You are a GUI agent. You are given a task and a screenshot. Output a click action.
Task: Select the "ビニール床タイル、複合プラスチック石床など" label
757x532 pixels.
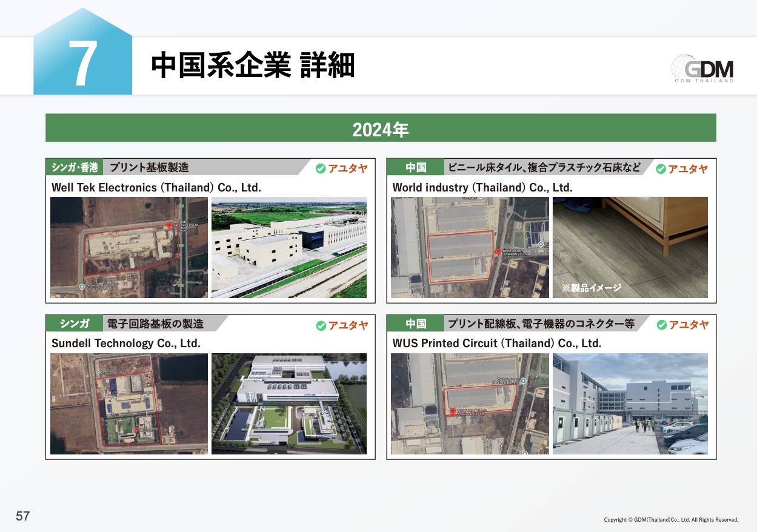pyautogui.click(x=545, y=167)
